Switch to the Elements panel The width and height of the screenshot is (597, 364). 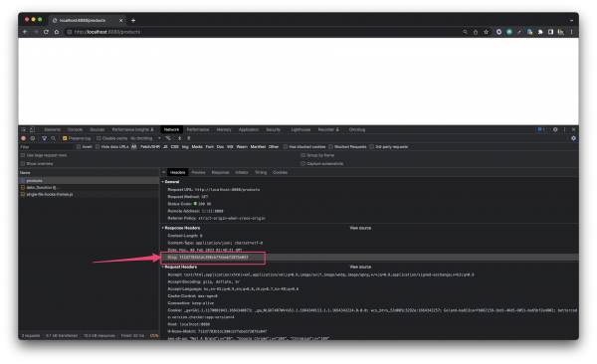52,129
